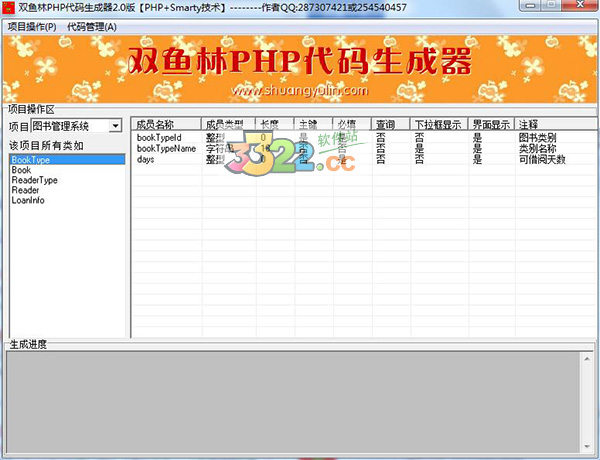Click the 注释 column header

[x=556, y=124]
